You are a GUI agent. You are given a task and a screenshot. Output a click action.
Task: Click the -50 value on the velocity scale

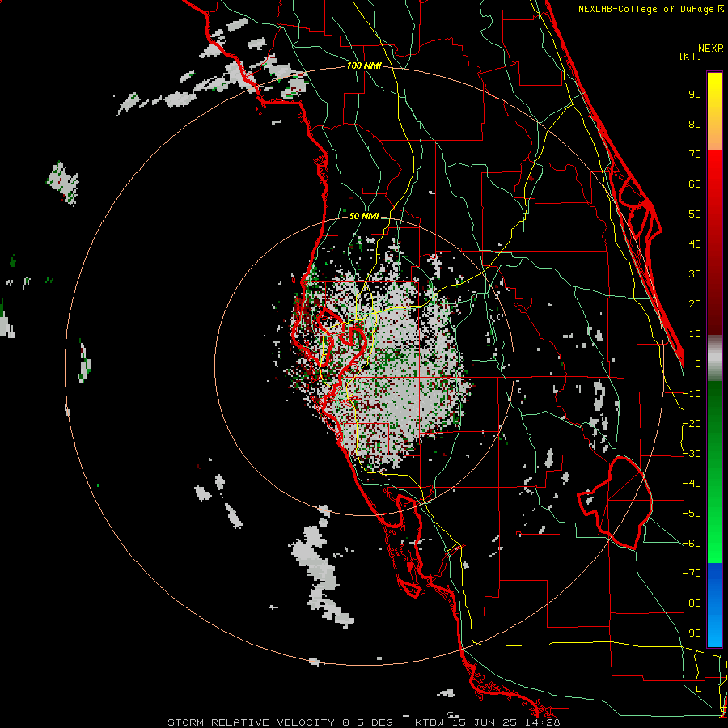pos(692,514)
